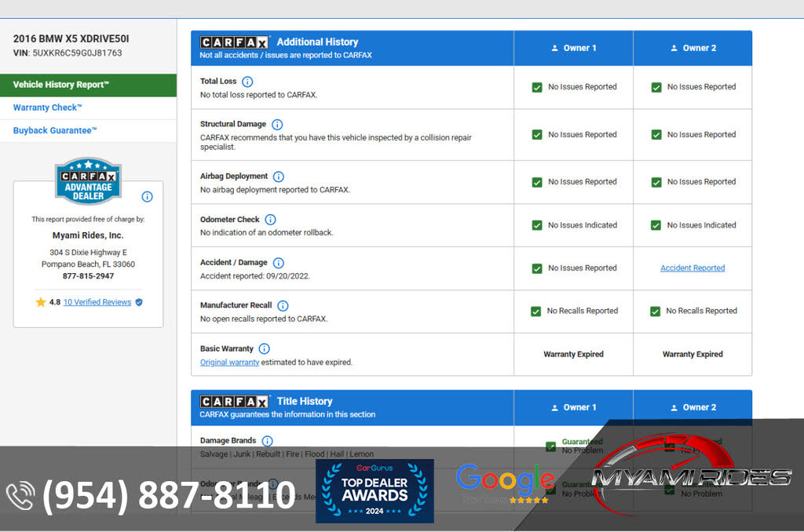Click 'No indication of an odometer rollback.' text

point(267,233)
